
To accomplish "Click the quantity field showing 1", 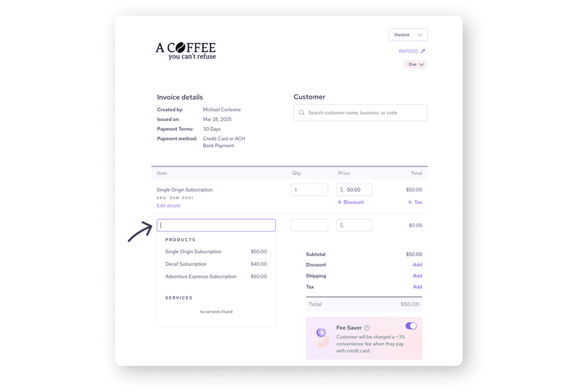I will coord(309,190).
